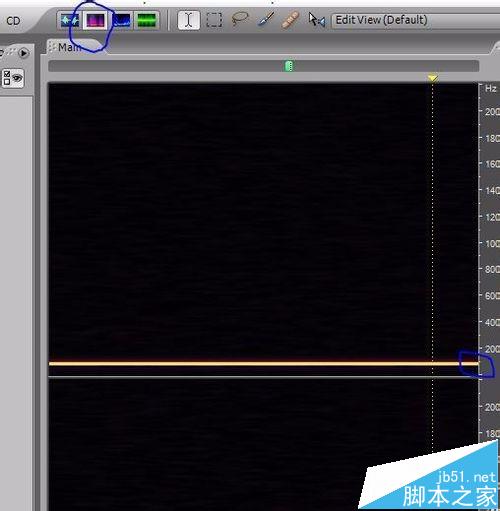Choose the Marquee Selection tool
Image resolution: width=500 pixels, height=511 pixels.
[214, 20]
